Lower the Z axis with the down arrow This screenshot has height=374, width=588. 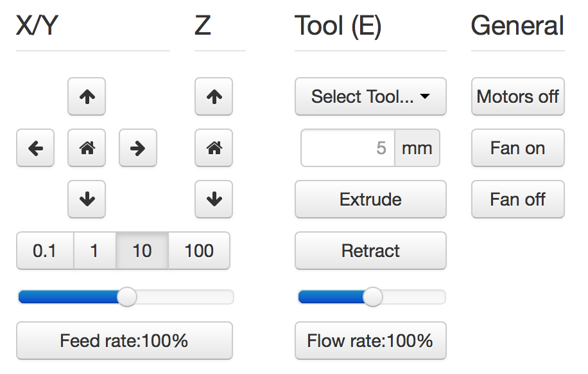(214, 199)
